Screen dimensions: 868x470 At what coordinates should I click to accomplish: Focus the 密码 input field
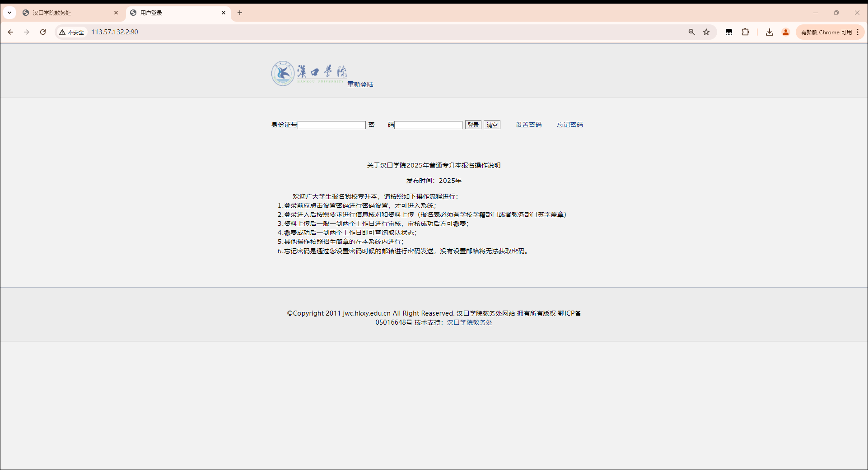tap(428, 125)
